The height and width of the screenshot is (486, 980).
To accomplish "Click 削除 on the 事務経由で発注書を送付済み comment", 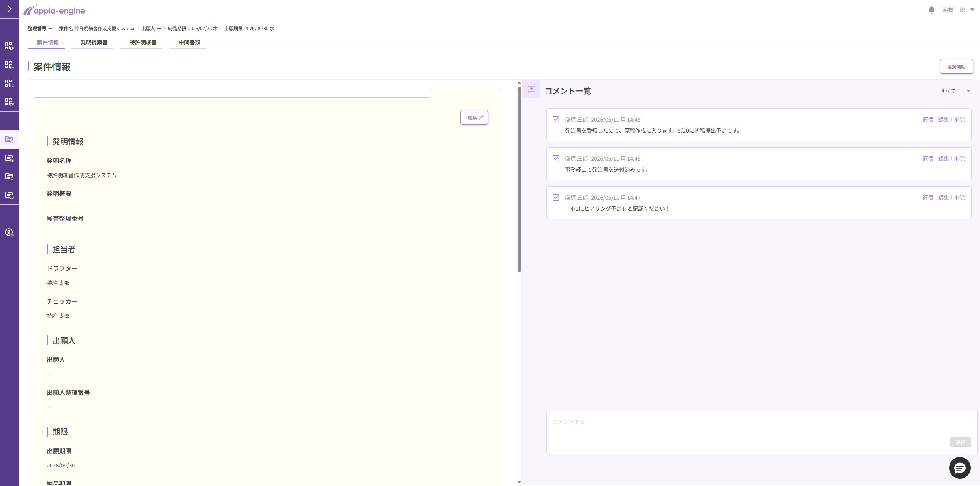I will coord(959,159).
